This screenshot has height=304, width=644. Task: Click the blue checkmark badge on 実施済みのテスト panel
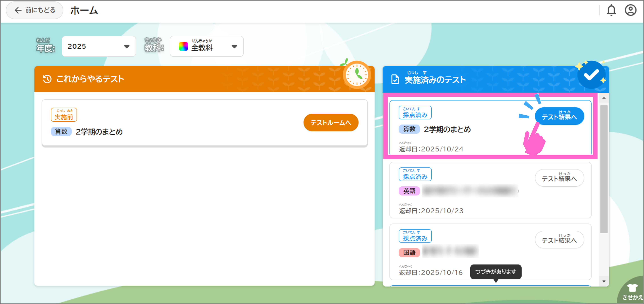tap(592, 74)
